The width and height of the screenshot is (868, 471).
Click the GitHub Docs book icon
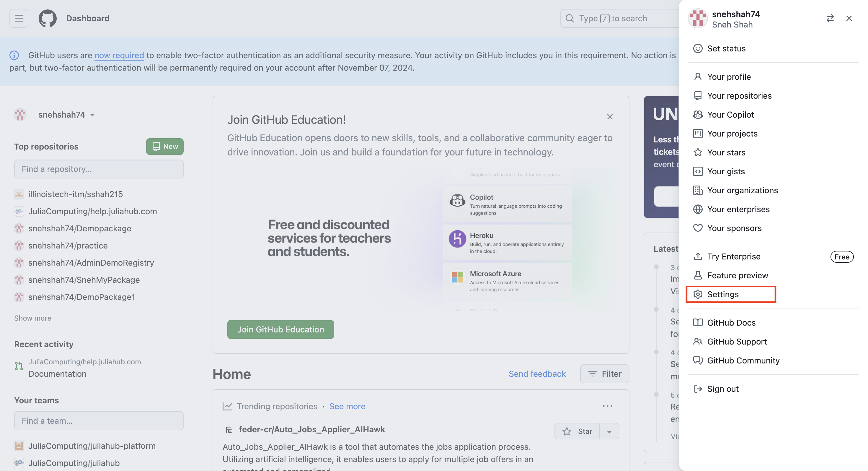click(x=698, y=322)
